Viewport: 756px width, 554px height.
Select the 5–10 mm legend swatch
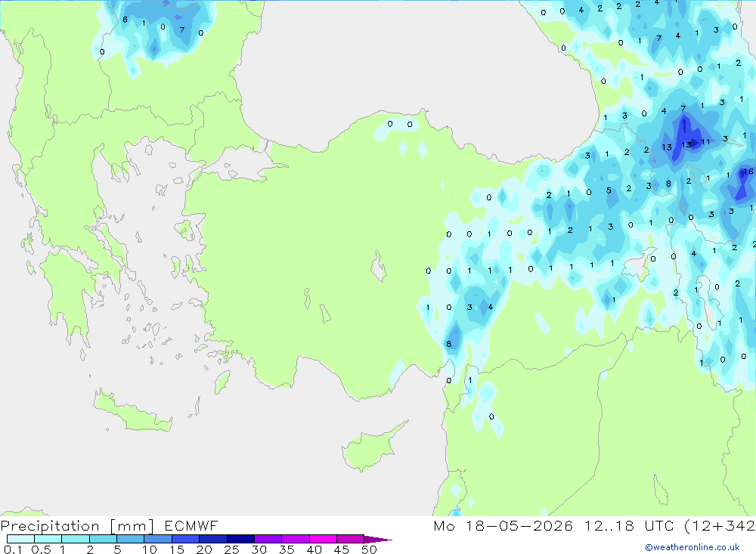[131, 539]
